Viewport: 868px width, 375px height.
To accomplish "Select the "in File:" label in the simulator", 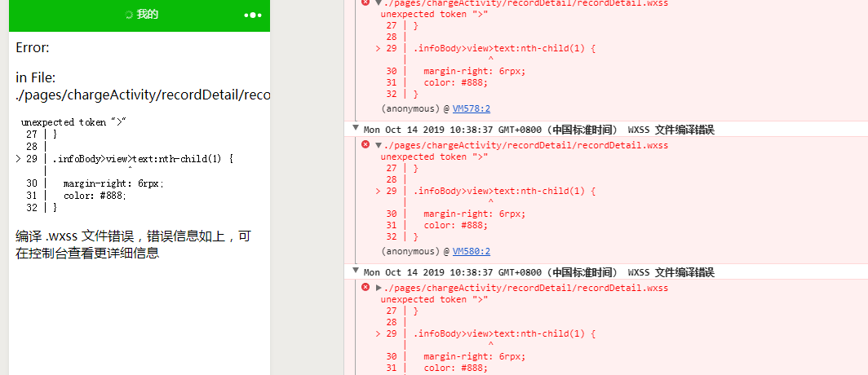I will (x=35, y=78).
